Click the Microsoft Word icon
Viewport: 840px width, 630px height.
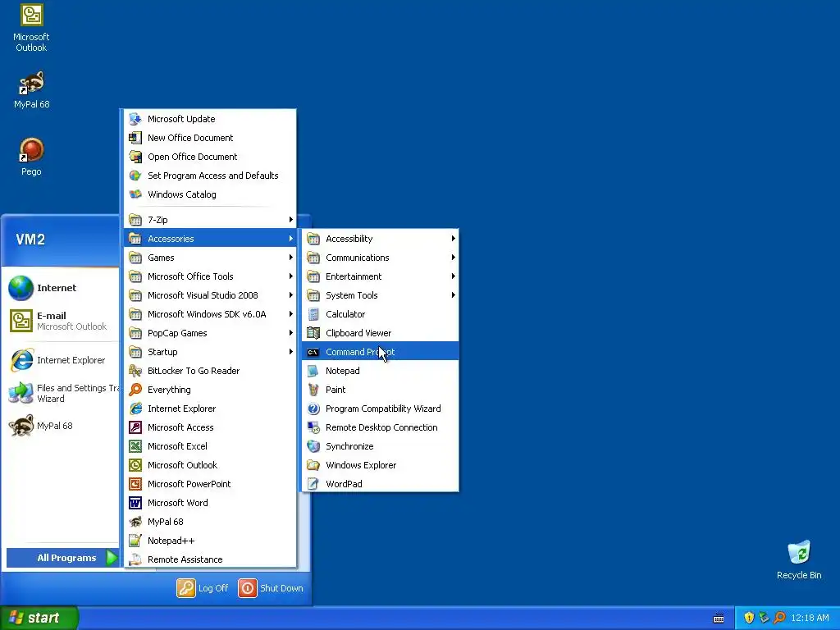tap(135, 503)
